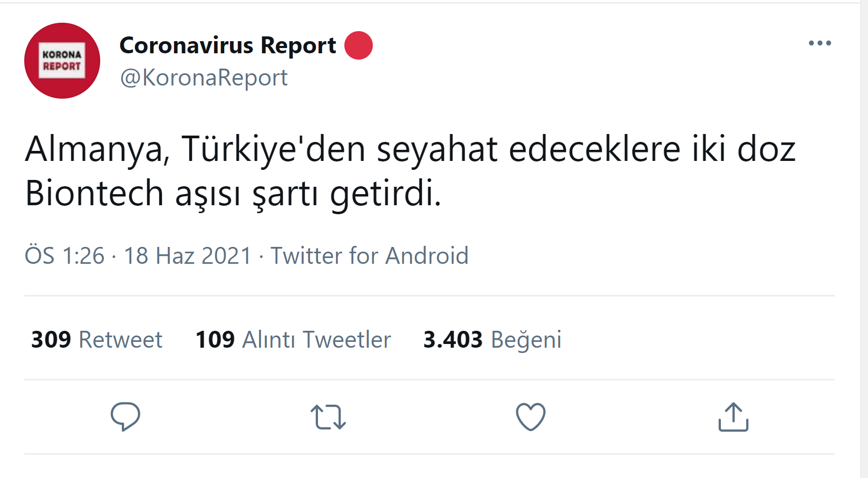The height and width of the screenshot is (478, 868).
Task: Click the red circle beside Coronavirus Report
Action: pos(359,45)
